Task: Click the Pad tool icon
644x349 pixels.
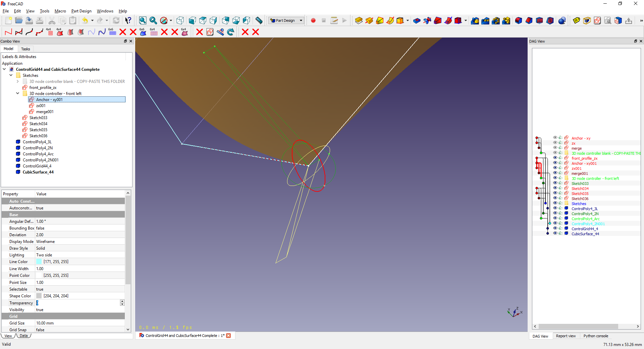Action: click(x=359, y=20)
